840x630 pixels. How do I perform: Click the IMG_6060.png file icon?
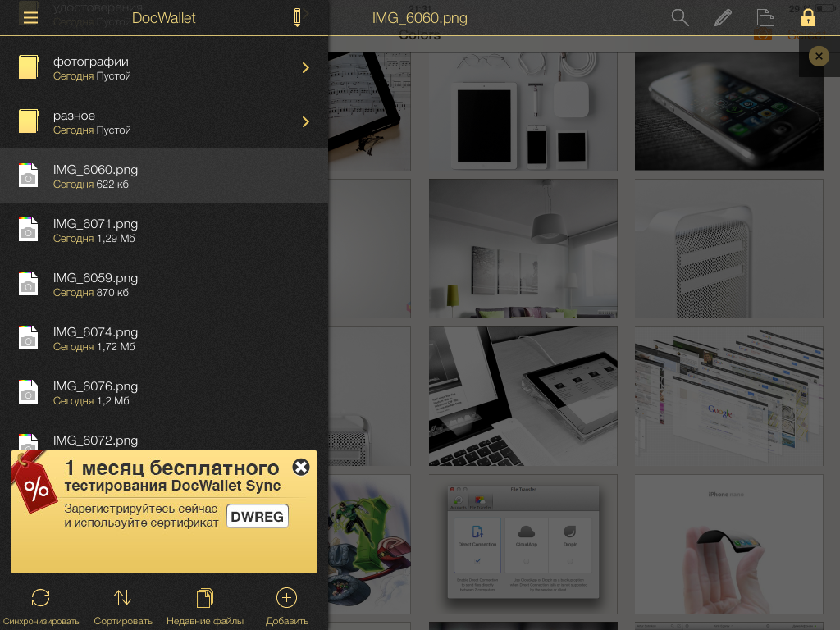[x=29, y=176]
